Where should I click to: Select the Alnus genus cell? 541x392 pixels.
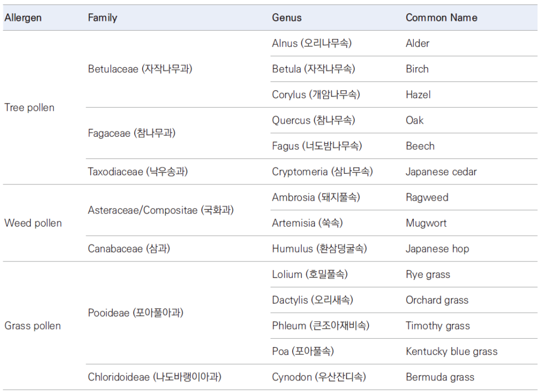click(312, 43)
